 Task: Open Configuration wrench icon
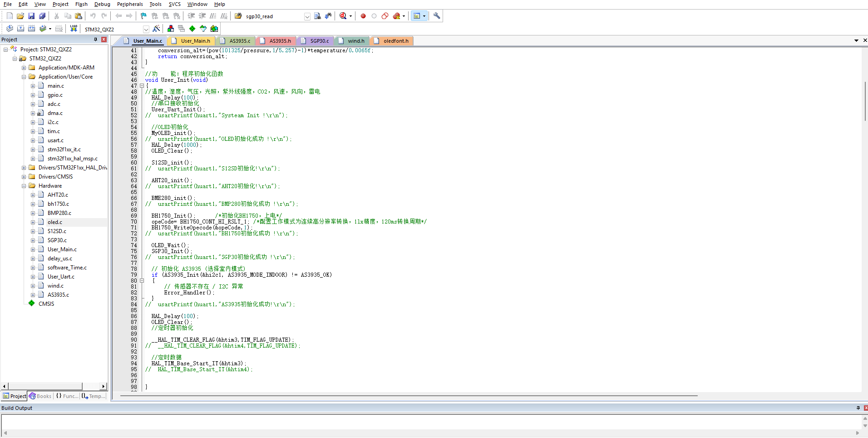[437, 16]
